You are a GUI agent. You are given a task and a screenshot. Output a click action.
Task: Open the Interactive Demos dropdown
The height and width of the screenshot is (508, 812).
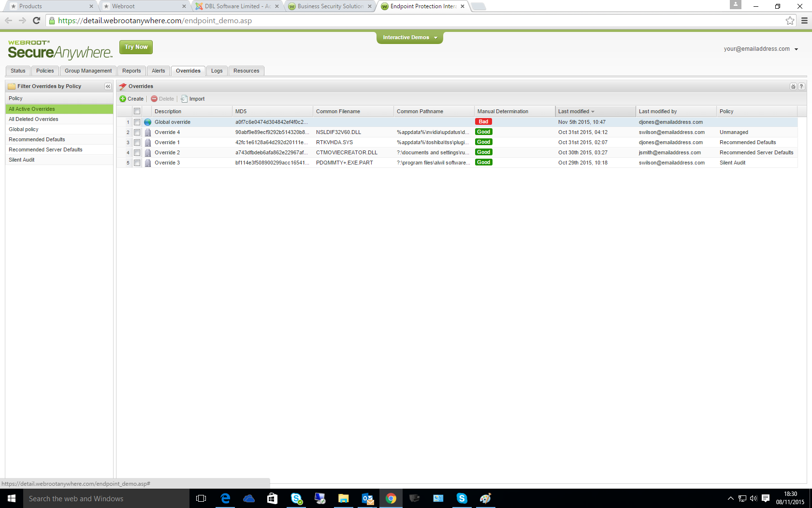click(410, 37)
